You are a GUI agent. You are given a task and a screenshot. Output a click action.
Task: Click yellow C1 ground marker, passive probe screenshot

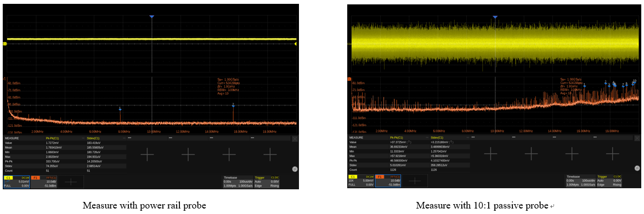click(349, 43)
